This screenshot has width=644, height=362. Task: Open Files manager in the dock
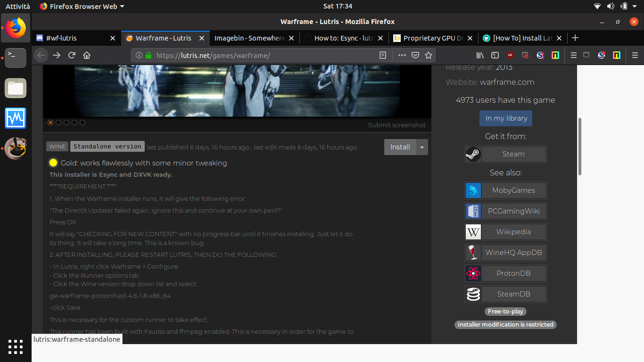click(x=16, y=88)
